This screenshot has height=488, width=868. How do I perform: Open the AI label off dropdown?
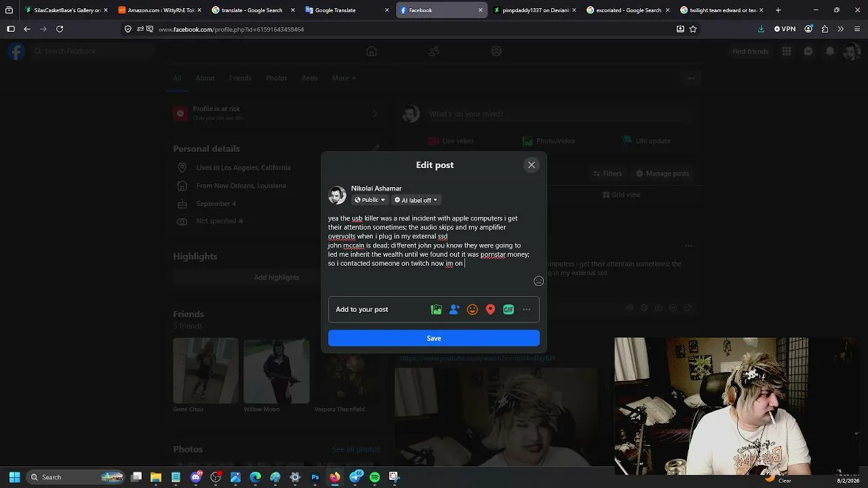pos(416,200)
